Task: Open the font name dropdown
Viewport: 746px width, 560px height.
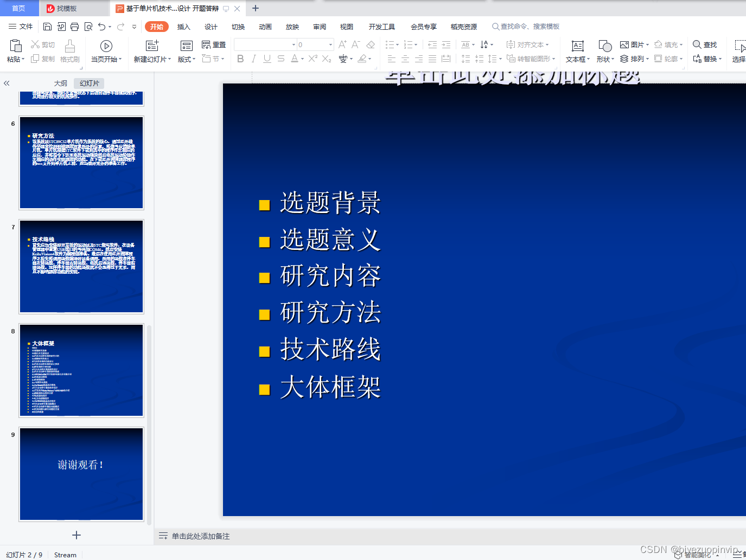Action: [x=294, y=44]
